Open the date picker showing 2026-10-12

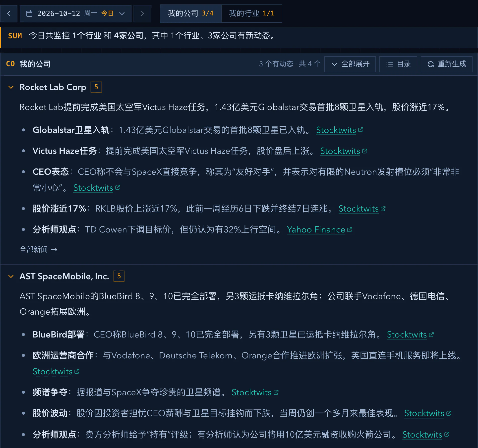[x=76, y=13]
